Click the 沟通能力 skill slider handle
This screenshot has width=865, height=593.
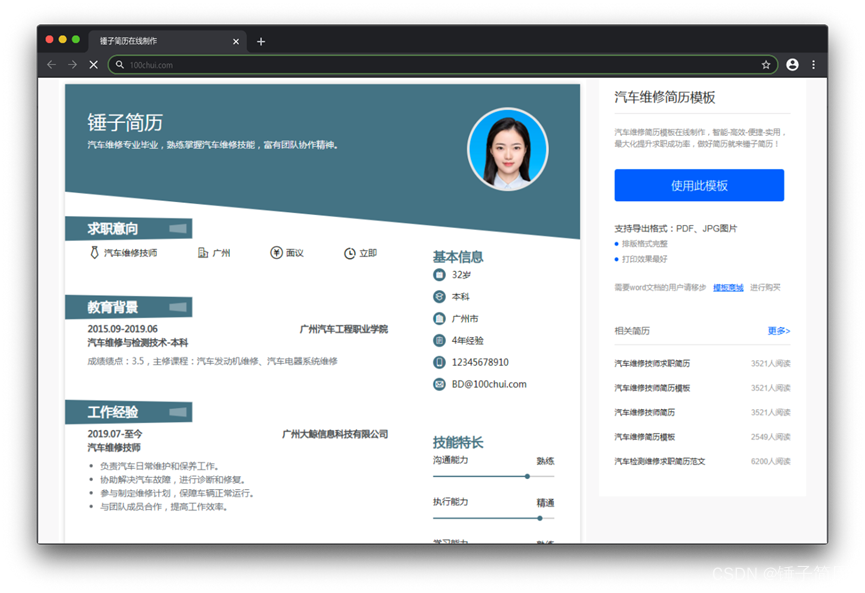tap(527, 476)
